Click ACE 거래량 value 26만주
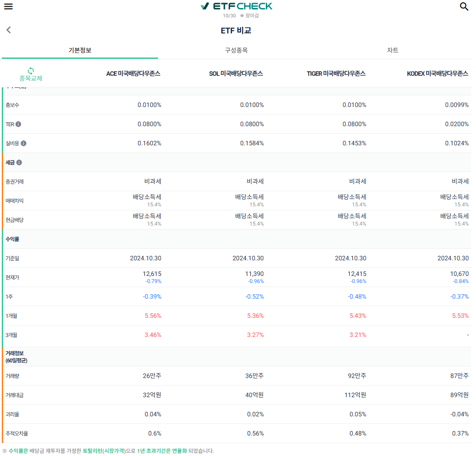The image size is (476, 456). (152, 376)
